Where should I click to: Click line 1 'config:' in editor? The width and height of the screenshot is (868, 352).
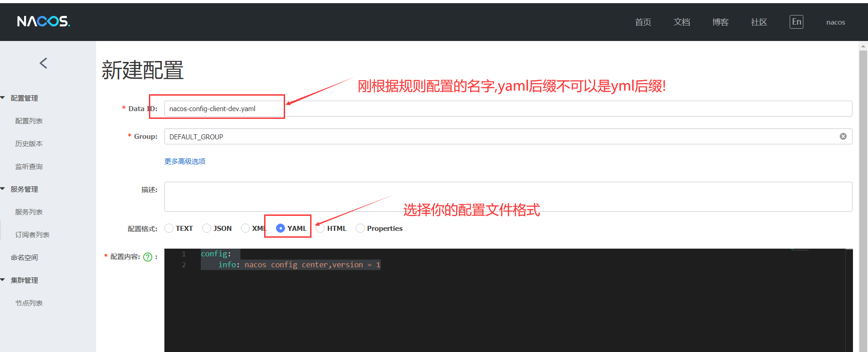tap(216, 254)
